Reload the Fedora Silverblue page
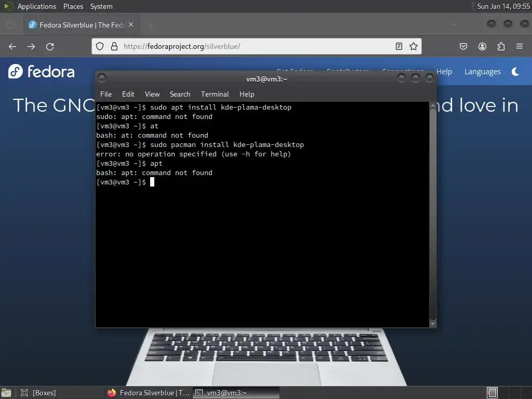 coord(50,46)
